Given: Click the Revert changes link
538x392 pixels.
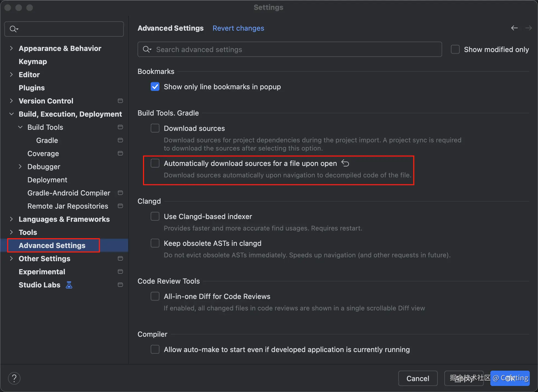Looking at the screenshot, I should coord(238,28).
